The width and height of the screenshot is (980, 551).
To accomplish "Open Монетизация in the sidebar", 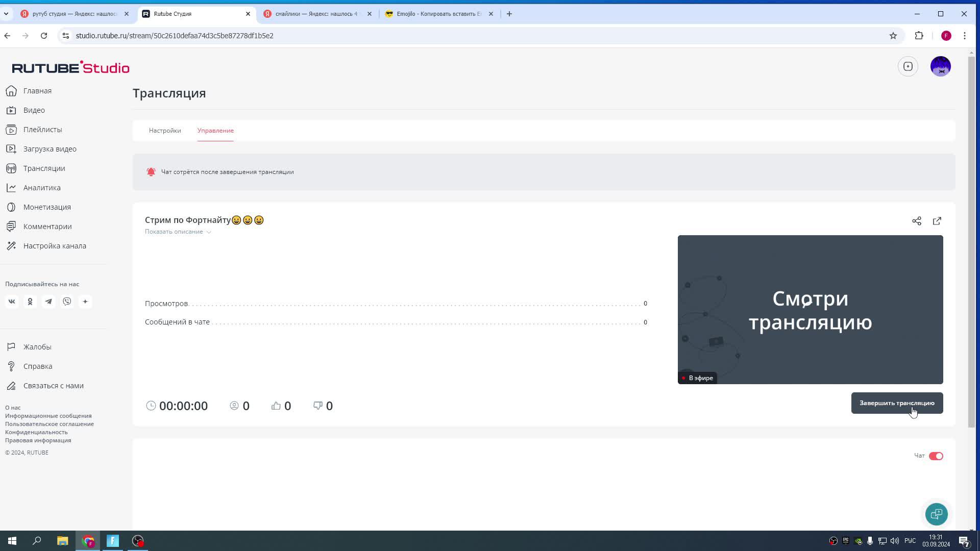I will pos(47,207).
